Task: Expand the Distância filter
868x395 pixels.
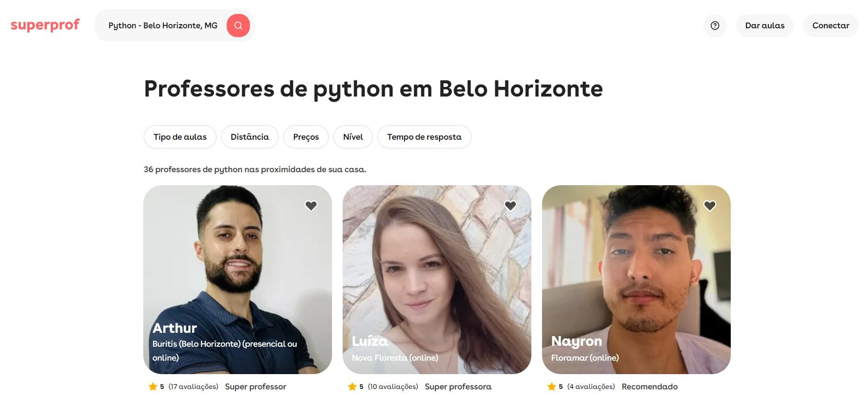Action: (x=250, y=137)
